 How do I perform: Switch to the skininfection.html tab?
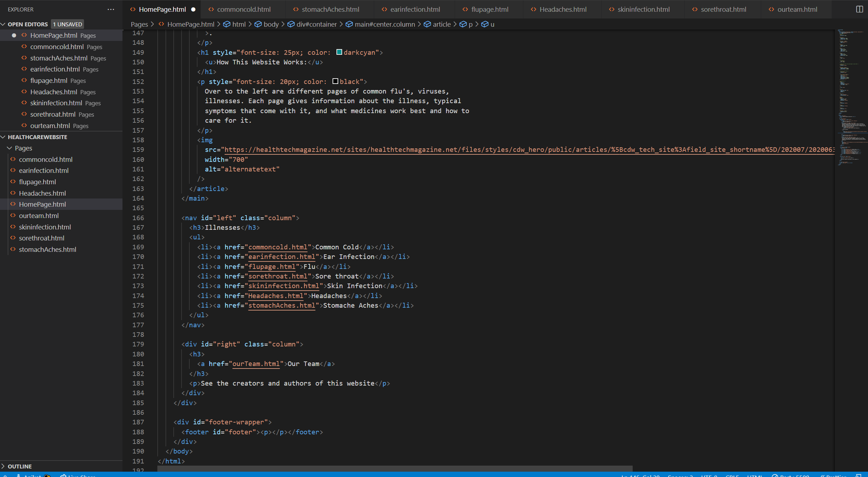click(x=643, y=10)
